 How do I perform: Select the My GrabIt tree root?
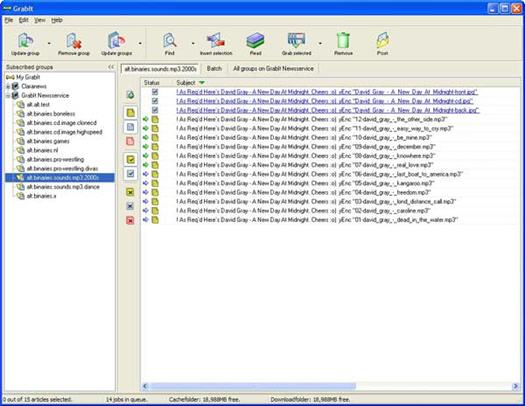[x=28, y=77]
